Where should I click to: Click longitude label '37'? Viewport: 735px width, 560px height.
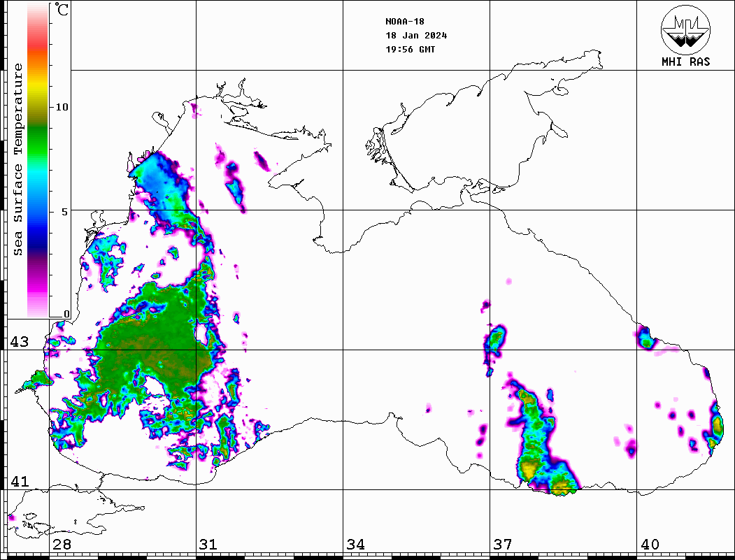[503, 545]
